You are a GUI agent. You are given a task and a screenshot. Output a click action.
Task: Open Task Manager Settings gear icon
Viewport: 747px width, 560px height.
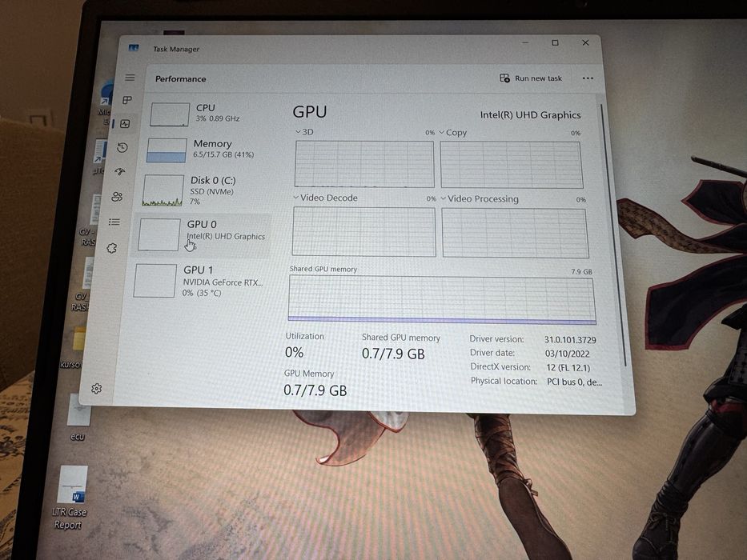(97, 389)
